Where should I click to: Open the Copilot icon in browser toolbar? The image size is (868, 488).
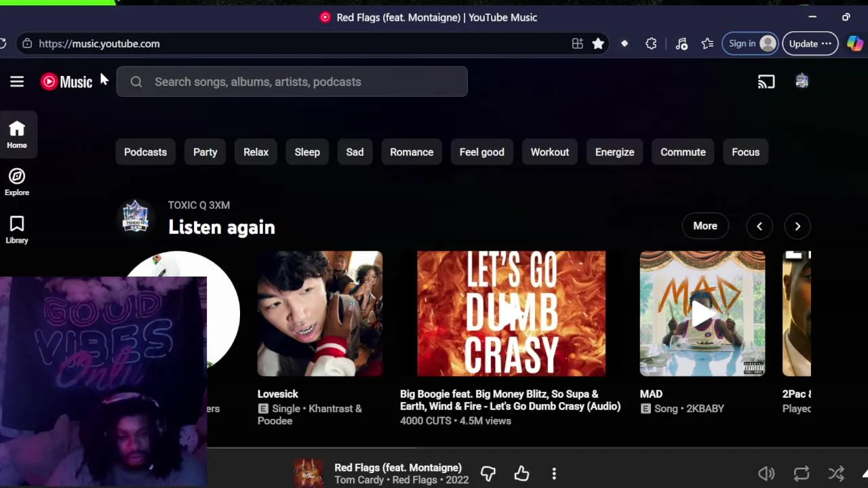click(855, 43)
